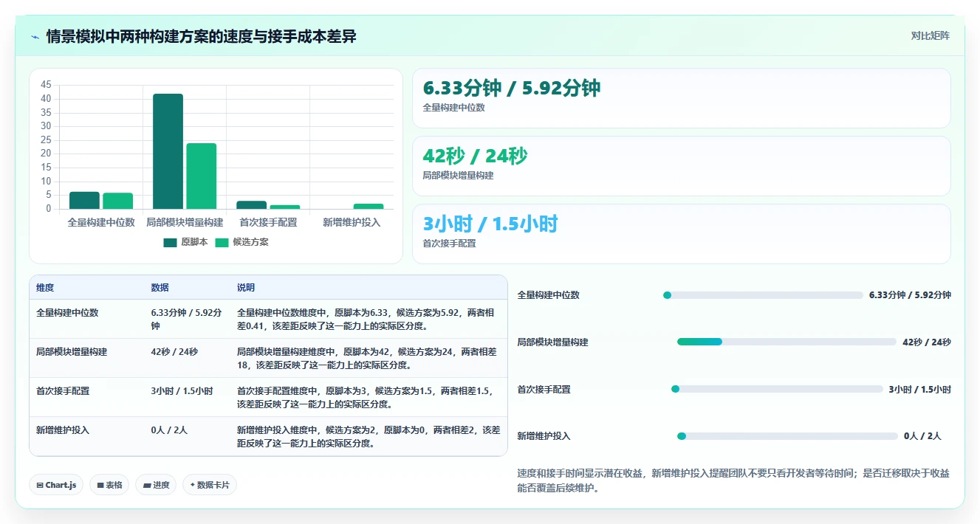980x524 pixels.
Task: Click the 首次接手配置 progress bar
Action: [776, 389]
